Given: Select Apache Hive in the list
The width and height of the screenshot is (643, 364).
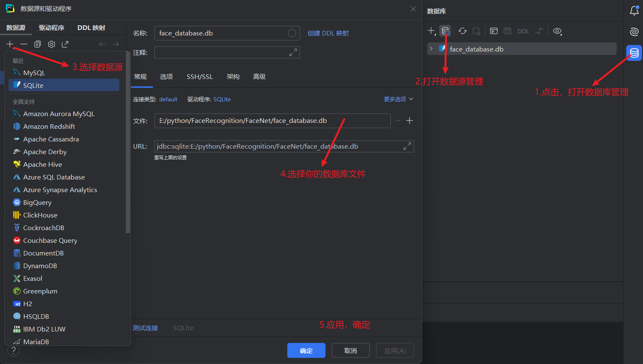Looking at the screenshot, I should click(x=64, y=164).
